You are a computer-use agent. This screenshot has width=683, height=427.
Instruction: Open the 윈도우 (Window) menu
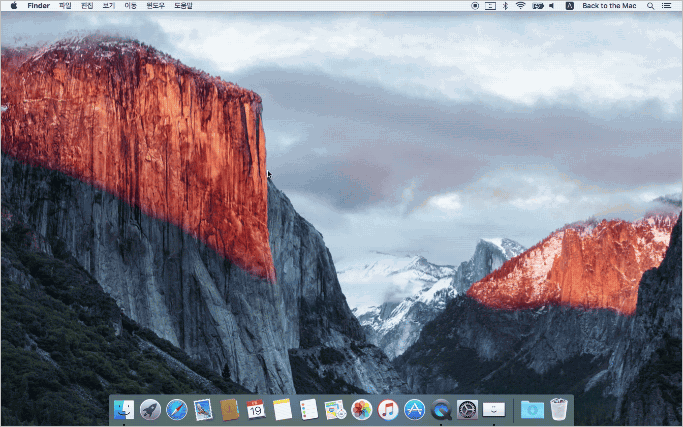click(156, 6)
